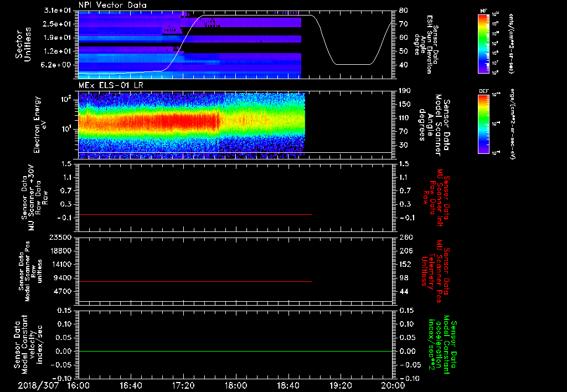
Task: Click the 18800 scanner position tick
Action: pos(60,251)
